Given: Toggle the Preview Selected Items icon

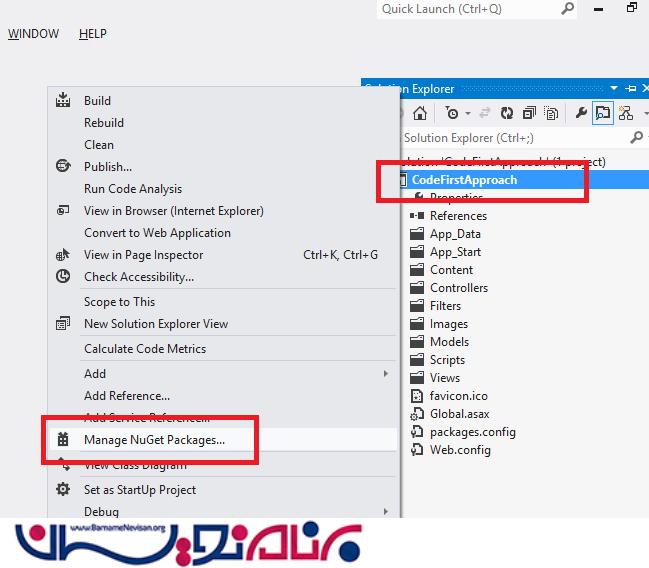Looking at the screenshot, I should 603,113.
